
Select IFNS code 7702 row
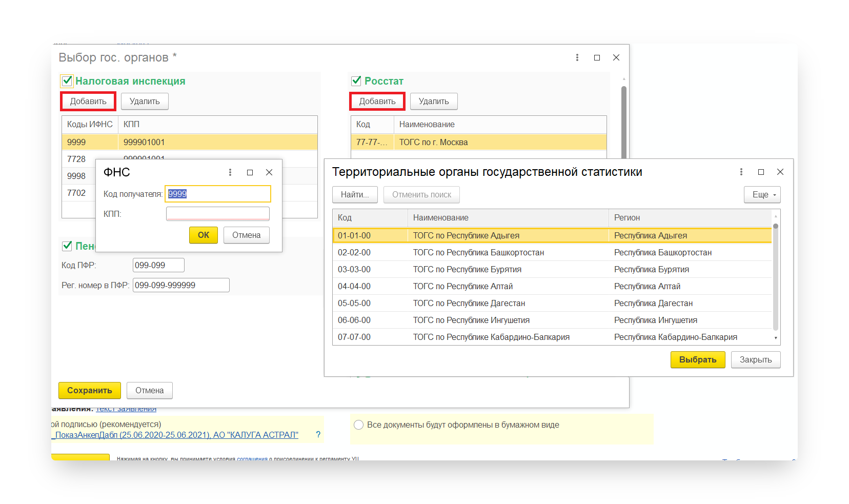tap(77, 193)
